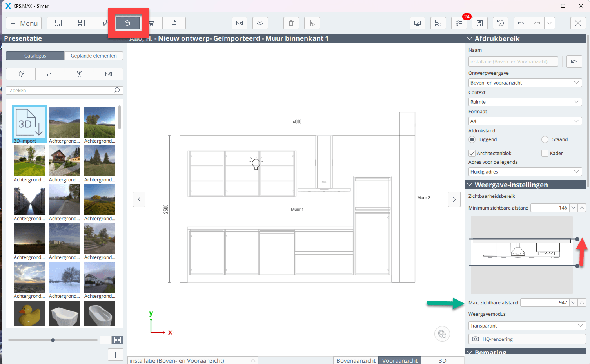Open the cube-icon presentation mode in toolbar

tap(127, 24)
